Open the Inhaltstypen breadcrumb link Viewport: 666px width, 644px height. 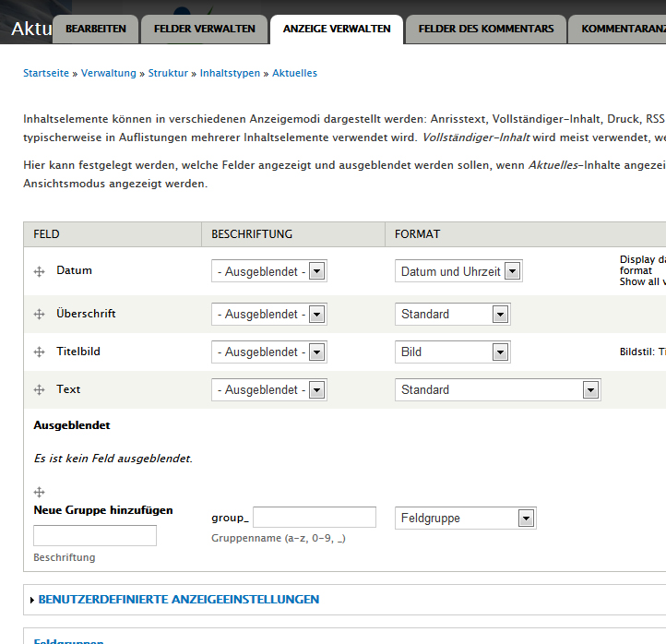pyautogui.click(x=231, y=73)
